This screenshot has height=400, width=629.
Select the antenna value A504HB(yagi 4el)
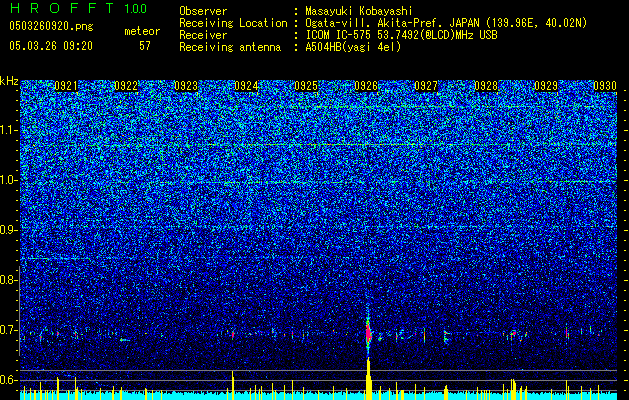(353, 47)
